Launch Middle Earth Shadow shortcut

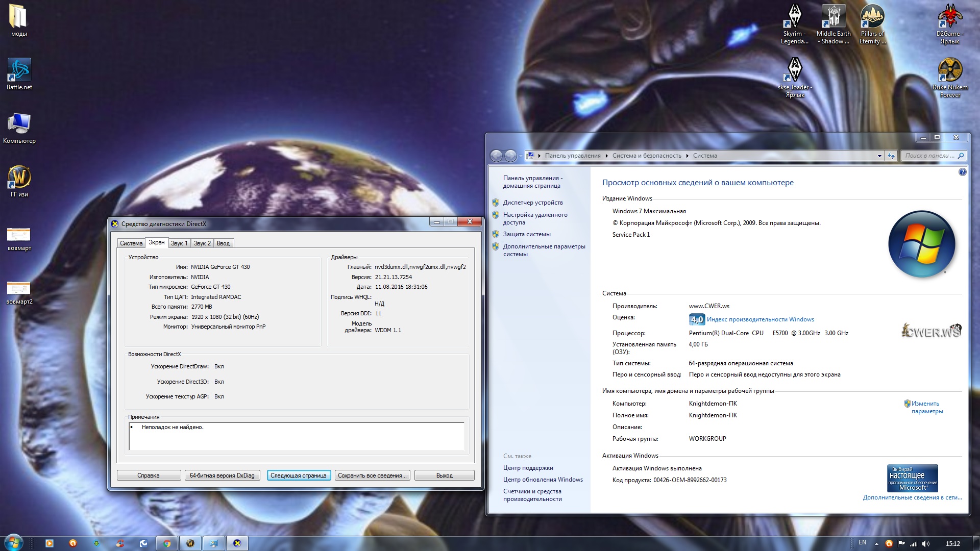pyautogui.click(x=834, y=24)
